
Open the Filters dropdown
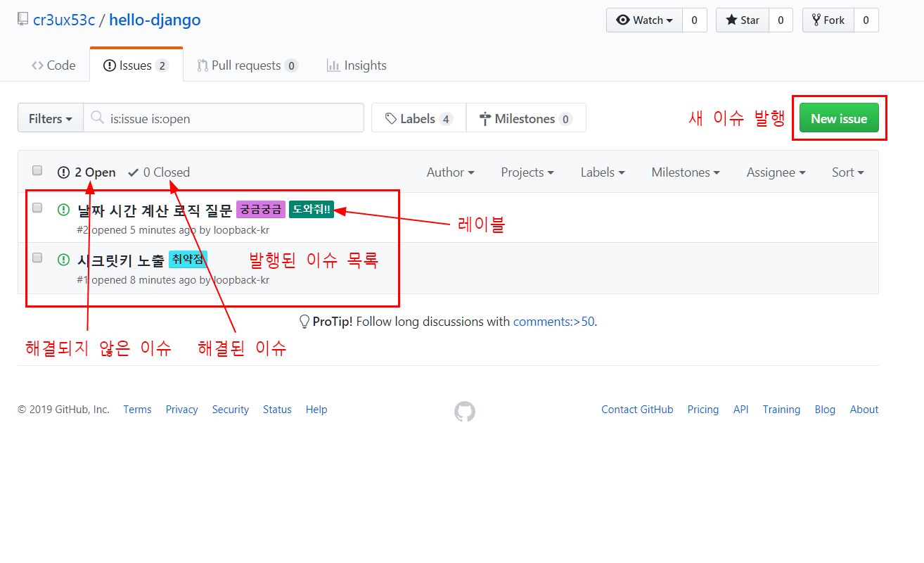pos(51,118)
